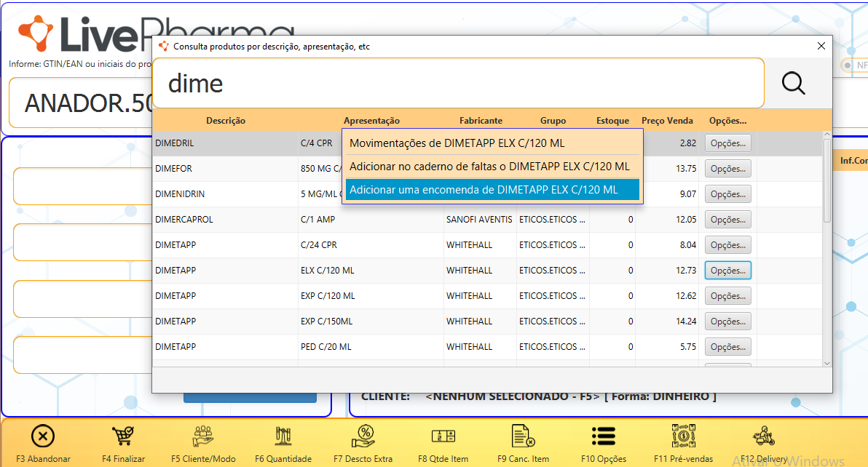Open Opções for DIMETAPP ELX C/120 ML
868x467 pixels.
(727, 271)
